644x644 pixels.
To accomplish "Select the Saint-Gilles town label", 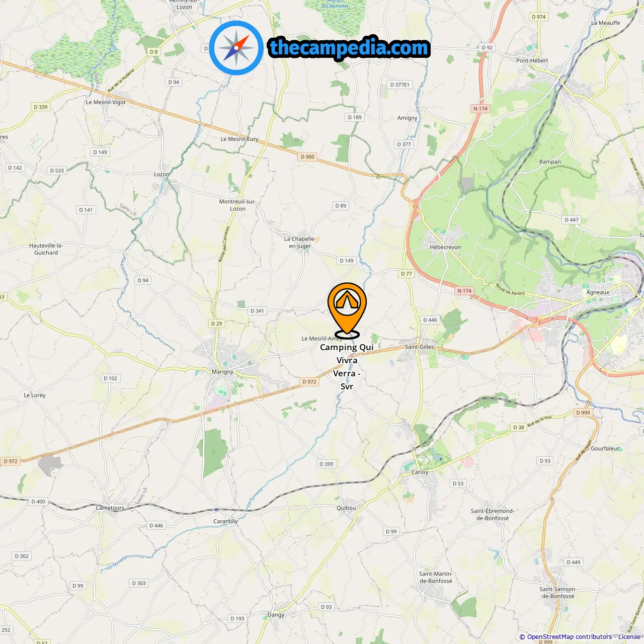I will (x=419, y=347).
